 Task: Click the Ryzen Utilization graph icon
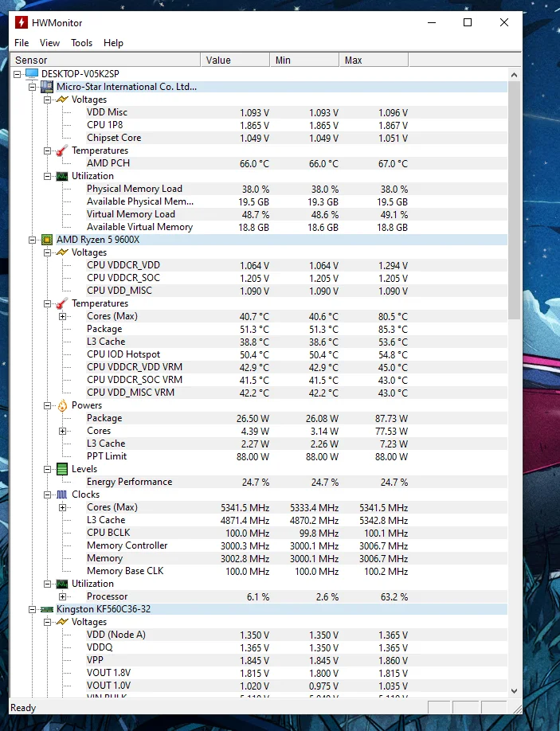[62, 584]
